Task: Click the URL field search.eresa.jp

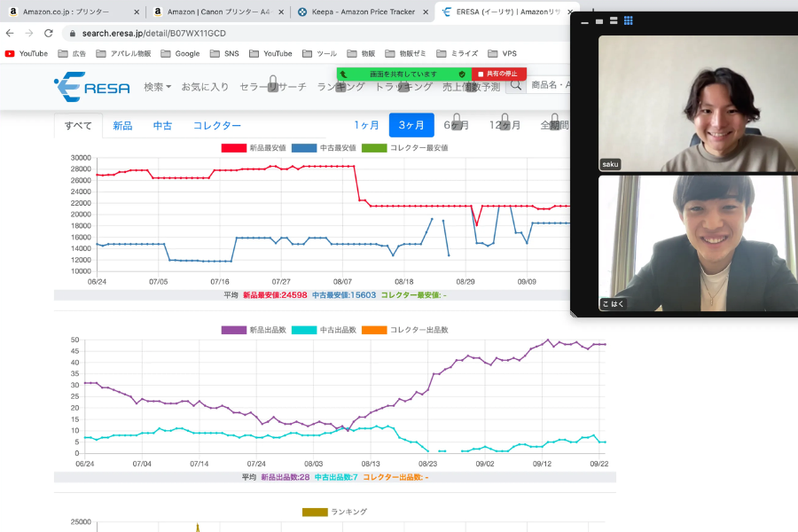Action: pos(316,33)
